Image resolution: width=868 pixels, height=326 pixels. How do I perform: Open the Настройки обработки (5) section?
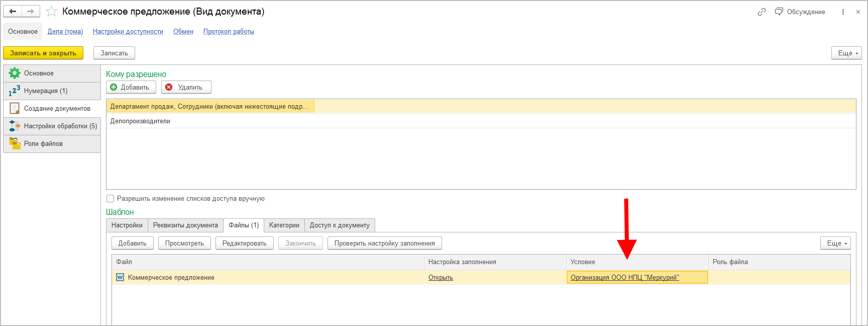tap(52, 126)
